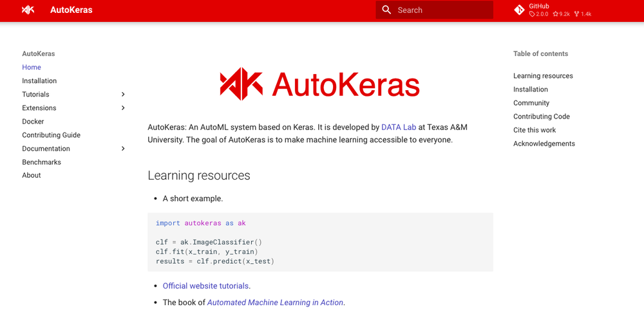Image resolution: width=644 pixels, height=311 pixels.
Task: Go to the Installation sidebar page
Action: (x=39, y=81)
